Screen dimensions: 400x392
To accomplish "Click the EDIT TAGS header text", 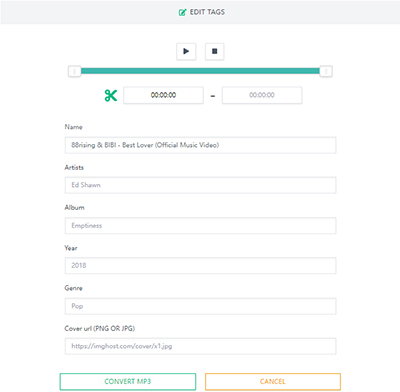I will click(207, 12).
